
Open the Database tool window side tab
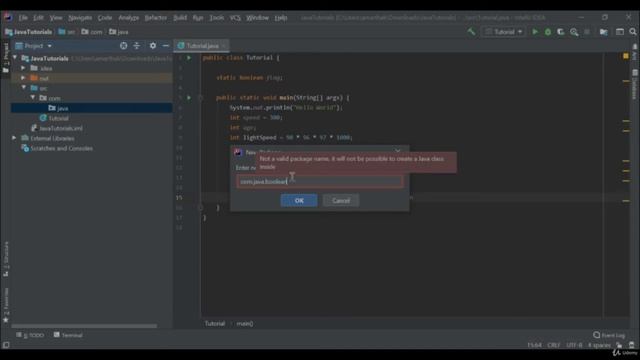(635, 84)
